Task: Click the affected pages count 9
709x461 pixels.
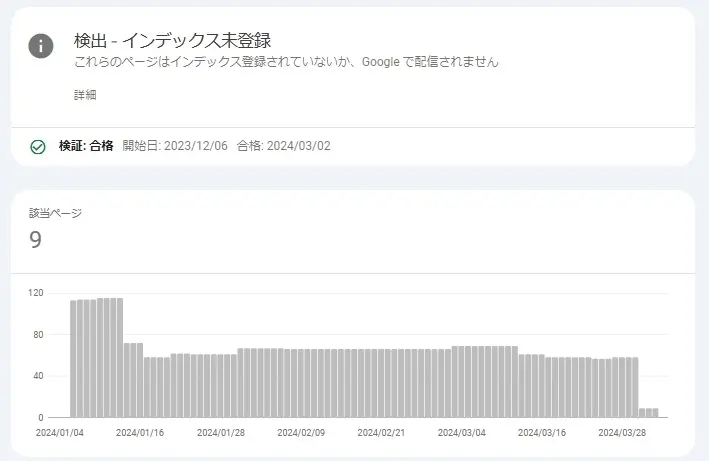Action: pyautogui.click(x=35, y=240)
